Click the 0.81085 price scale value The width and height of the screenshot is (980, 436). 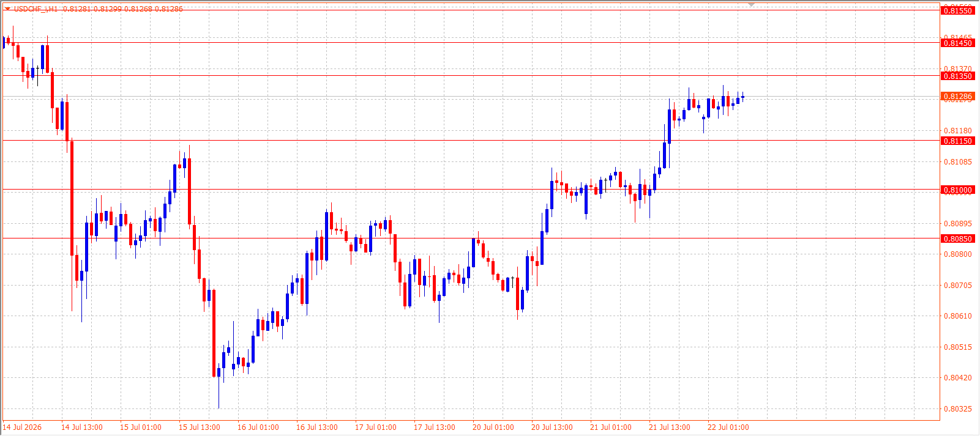click(957, 162)
